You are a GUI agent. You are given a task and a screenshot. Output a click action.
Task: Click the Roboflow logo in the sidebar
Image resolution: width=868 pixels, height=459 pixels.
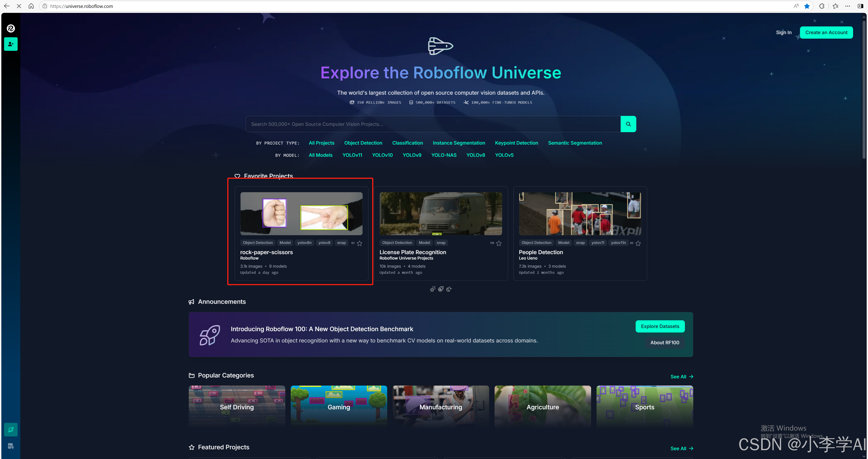pyautogui.click(x=11, y=29)
